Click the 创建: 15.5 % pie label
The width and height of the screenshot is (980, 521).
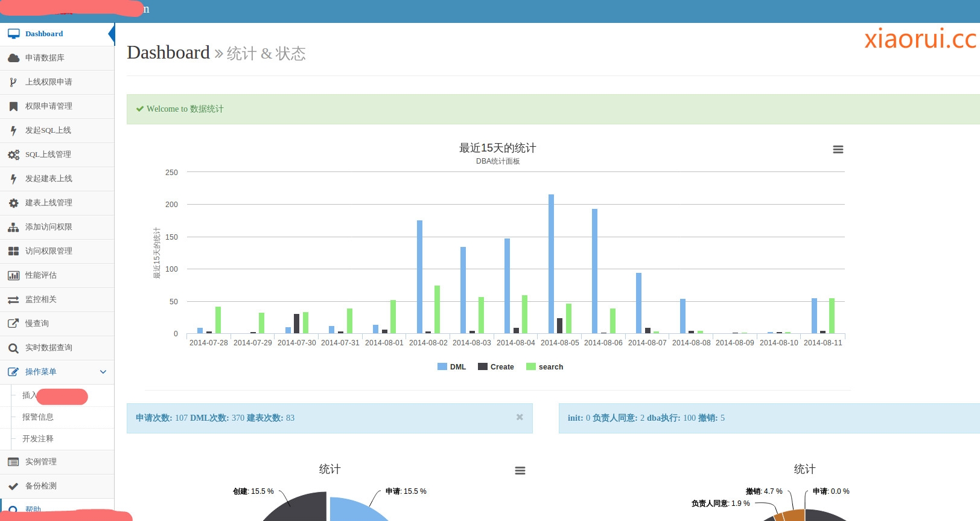[253, 491]
